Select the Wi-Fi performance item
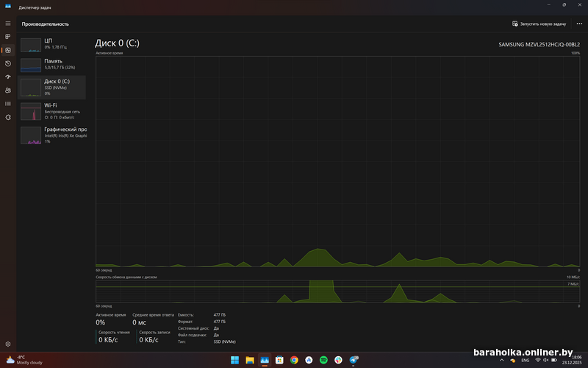 click(52, 110)
